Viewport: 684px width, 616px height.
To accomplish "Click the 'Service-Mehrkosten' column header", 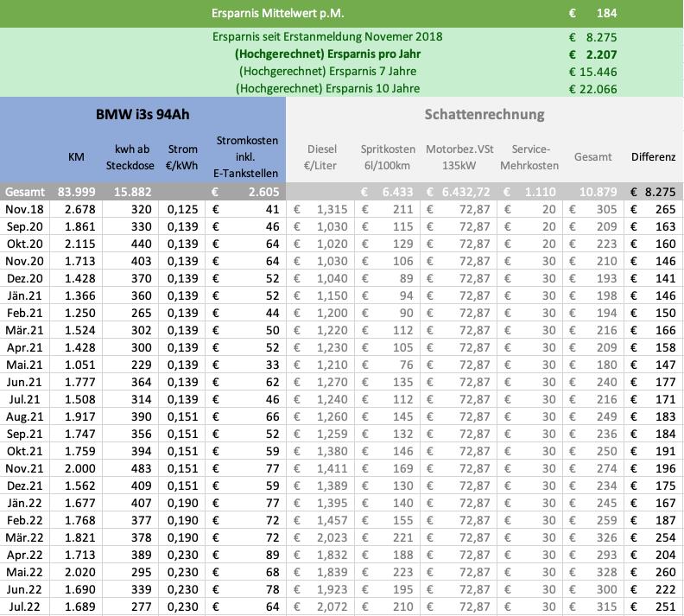I will 529,157.
